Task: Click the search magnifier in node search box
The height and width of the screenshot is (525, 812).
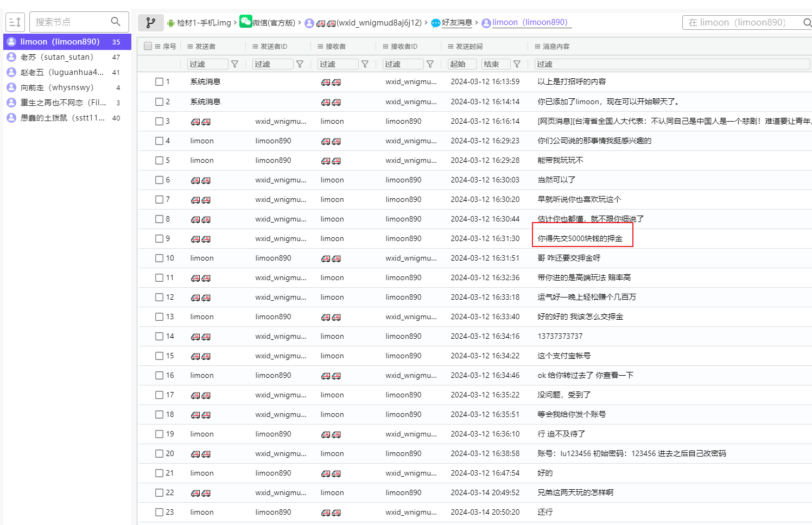Action: coord(116,22)
